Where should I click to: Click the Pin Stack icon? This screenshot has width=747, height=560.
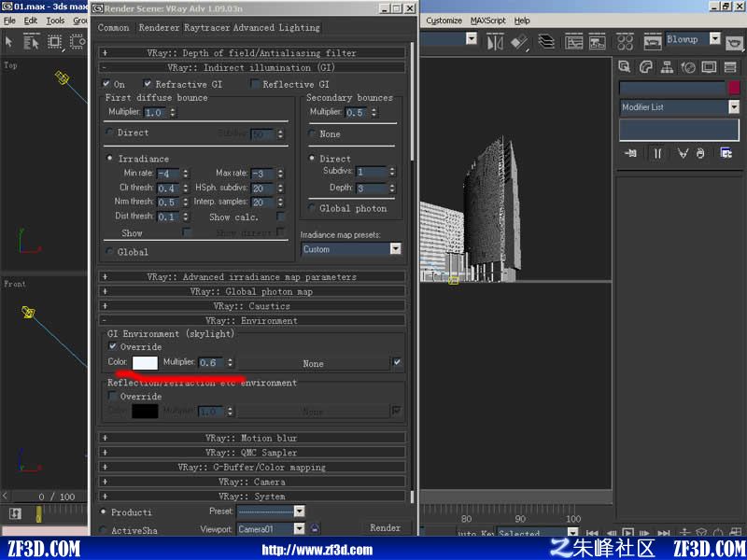631,153
